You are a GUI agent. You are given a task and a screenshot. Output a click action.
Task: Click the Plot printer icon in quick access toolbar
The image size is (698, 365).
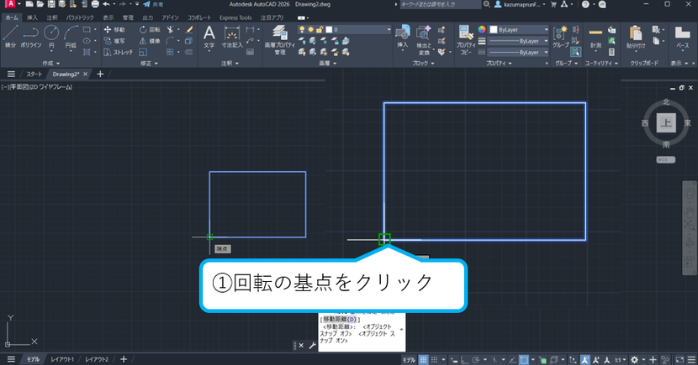(x=95, y=4)
